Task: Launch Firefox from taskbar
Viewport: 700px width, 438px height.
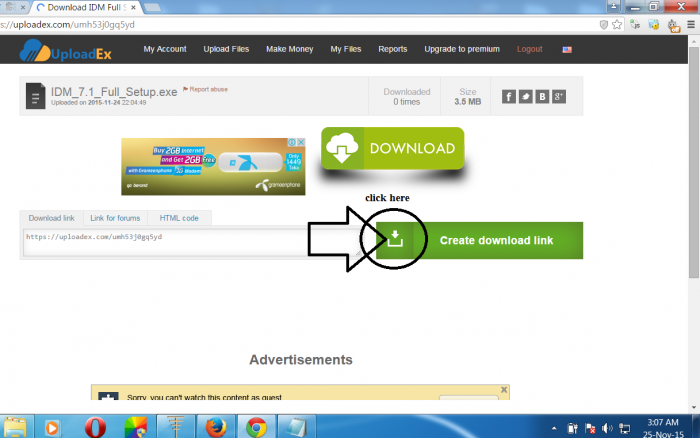Action: coord(216,427)
